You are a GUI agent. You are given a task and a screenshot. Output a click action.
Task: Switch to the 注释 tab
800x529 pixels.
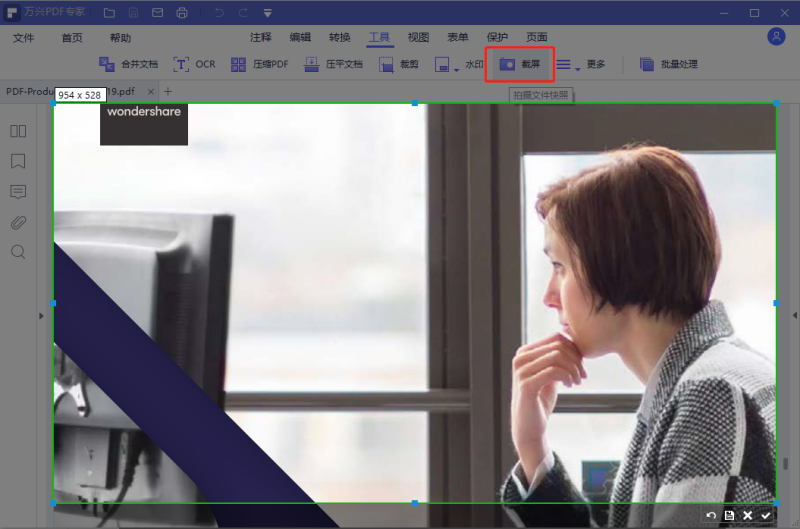(x=261, y=37)
